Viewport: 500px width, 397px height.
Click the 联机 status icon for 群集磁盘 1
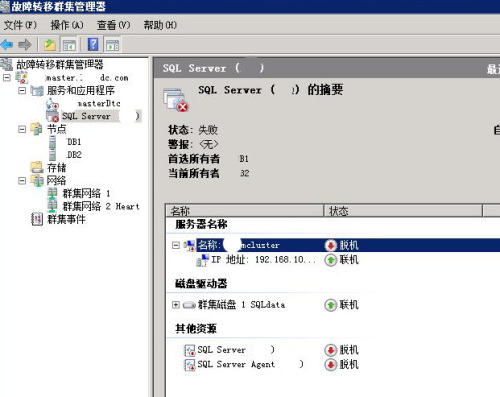(331, 305)
